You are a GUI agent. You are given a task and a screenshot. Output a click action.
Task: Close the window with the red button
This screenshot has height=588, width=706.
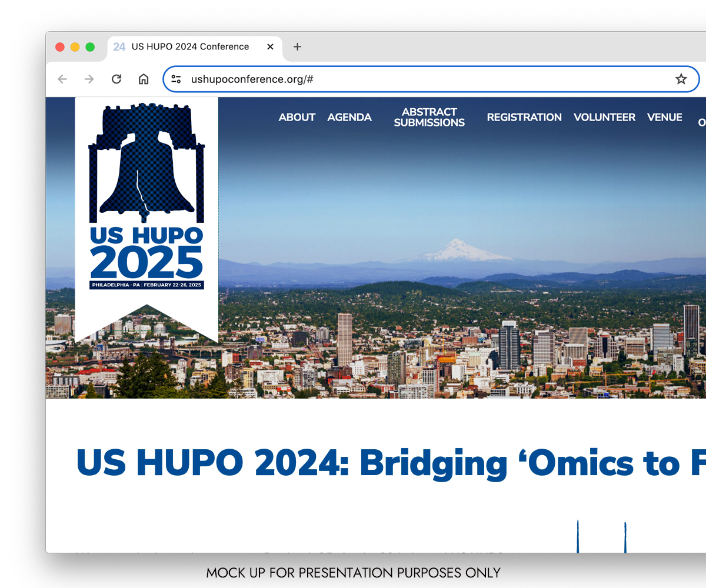[60, 47]
